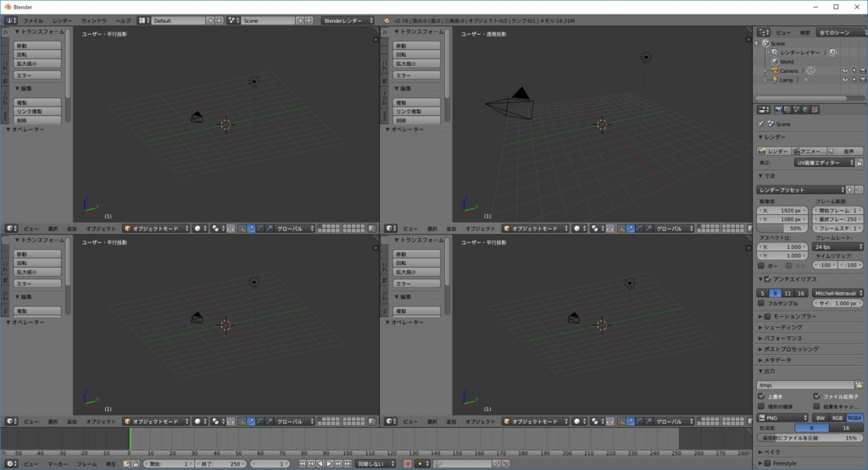Select RGBA color mode button
The image size is (868, 470).
854,418
